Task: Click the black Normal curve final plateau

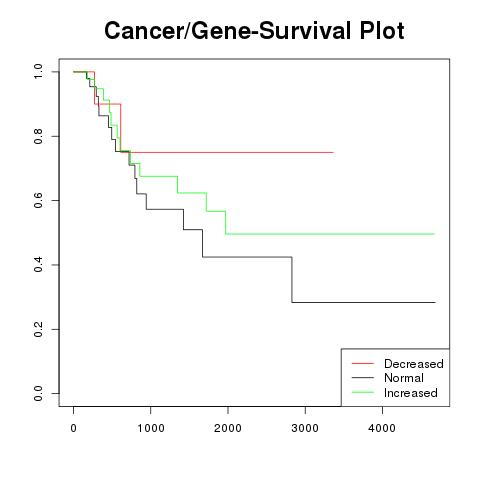Action: 364,302
